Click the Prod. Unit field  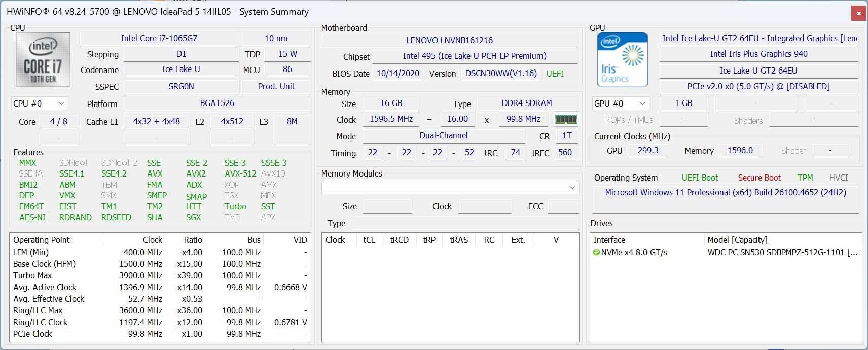tap(276, 86)
